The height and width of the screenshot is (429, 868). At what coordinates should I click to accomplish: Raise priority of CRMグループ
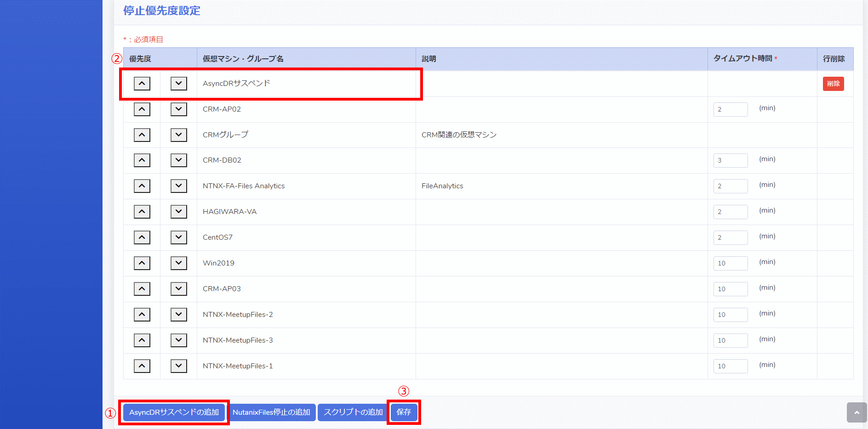click(142, 135)
